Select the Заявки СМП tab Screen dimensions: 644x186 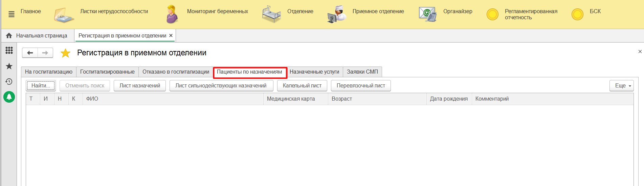(x=362, y=72)
